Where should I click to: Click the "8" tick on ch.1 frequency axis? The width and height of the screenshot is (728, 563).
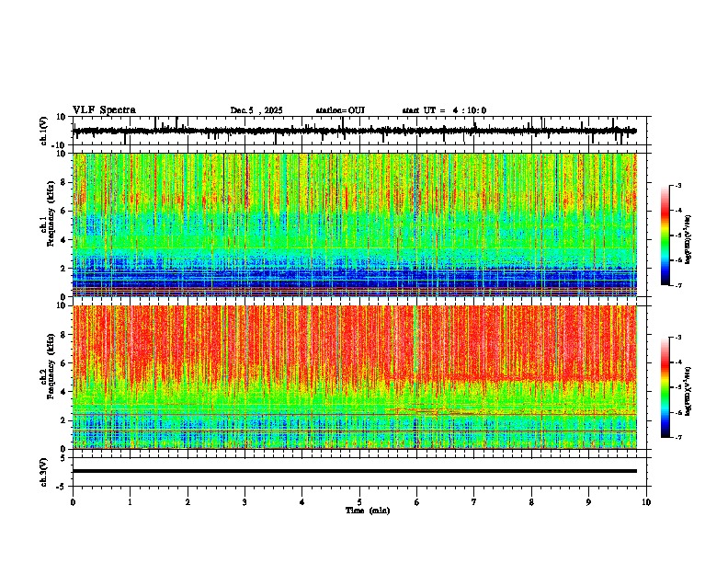(64, 182)
